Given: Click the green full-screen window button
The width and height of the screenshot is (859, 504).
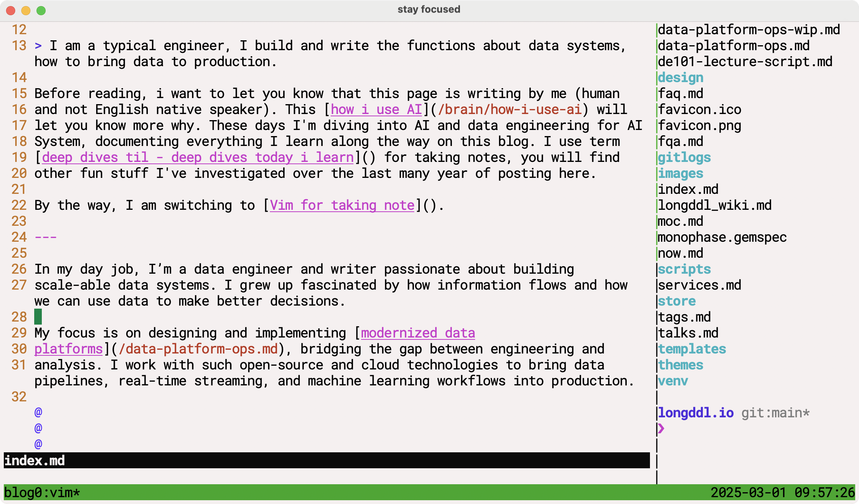Looking at the screenshot, I should tap(41, 11).
